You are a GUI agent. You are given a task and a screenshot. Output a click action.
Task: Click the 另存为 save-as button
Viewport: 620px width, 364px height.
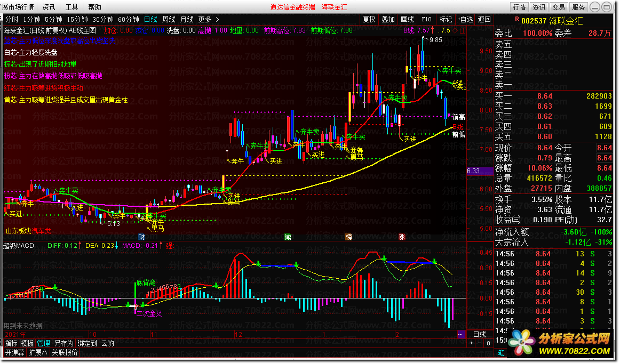63,343
